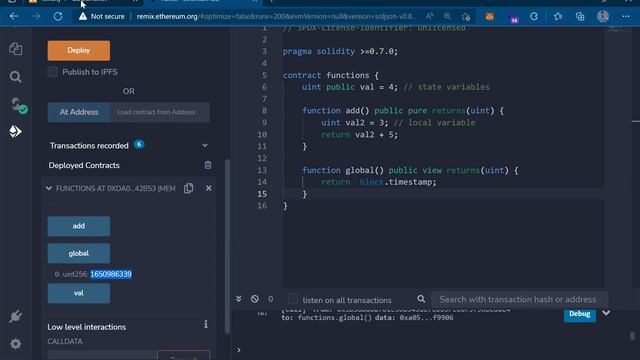This screenshot has height=360, width=640.
Task: Open the Plugin manager icon
Action: click(x=16, y=316)
